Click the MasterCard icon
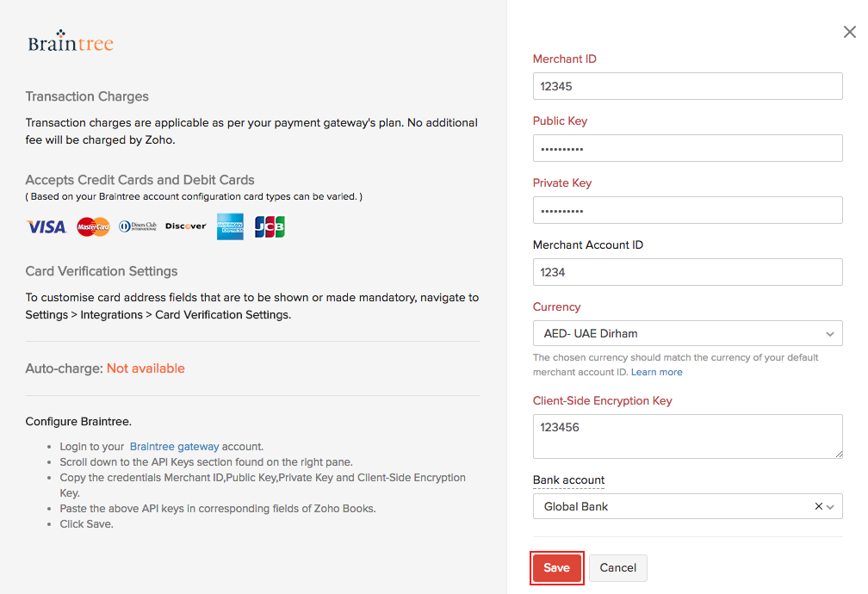Image resolution: width=868 pixels, height=594 pixels. 93,226
